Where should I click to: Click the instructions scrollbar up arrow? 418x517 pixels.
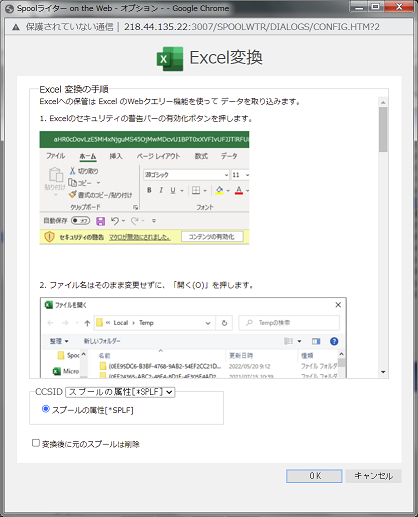coord(383,102)
